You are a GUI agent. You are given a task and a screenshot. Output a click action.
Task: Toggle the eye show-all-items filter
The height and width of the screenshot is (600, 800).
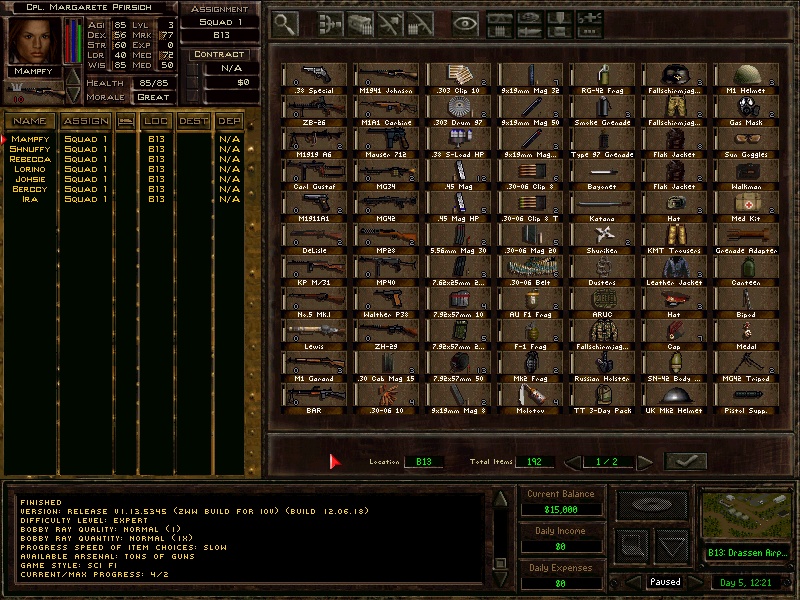[x=465, y=24]
